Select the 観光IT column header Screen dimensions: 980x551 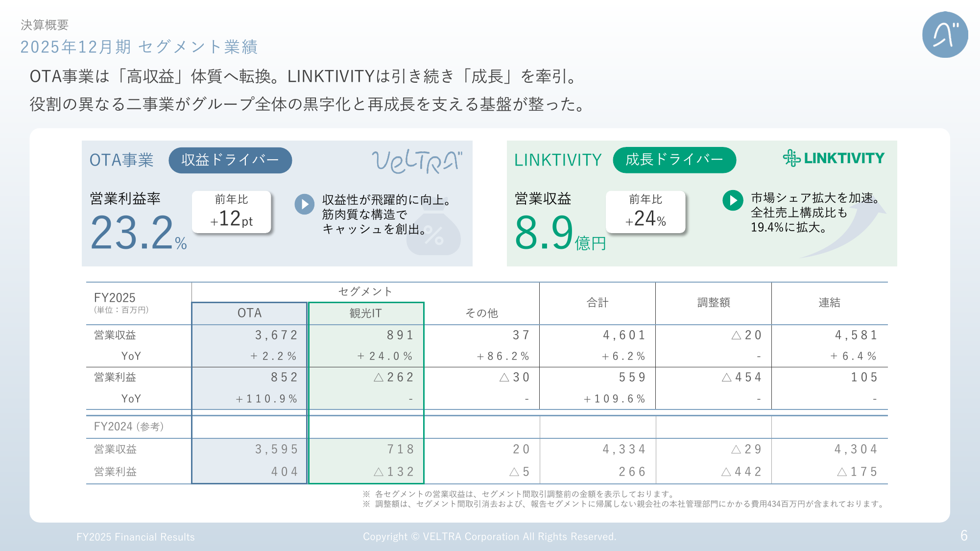tap(365, 313)
